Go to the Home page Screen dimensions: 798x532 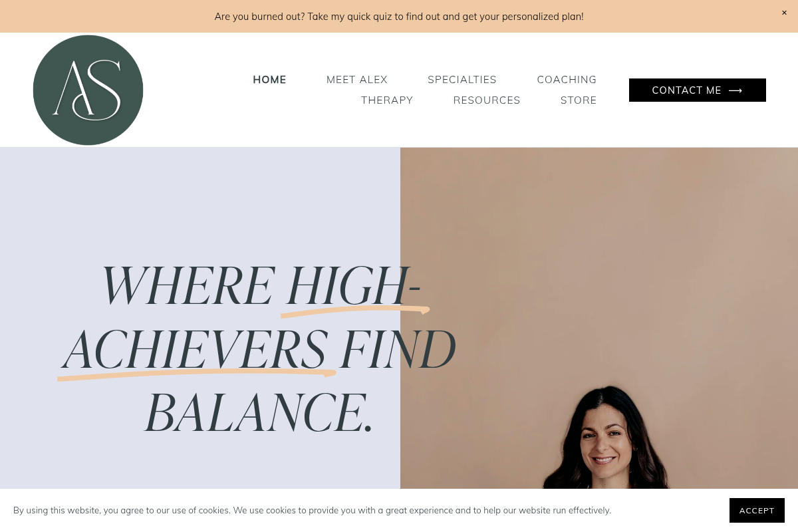pos(269,80)
